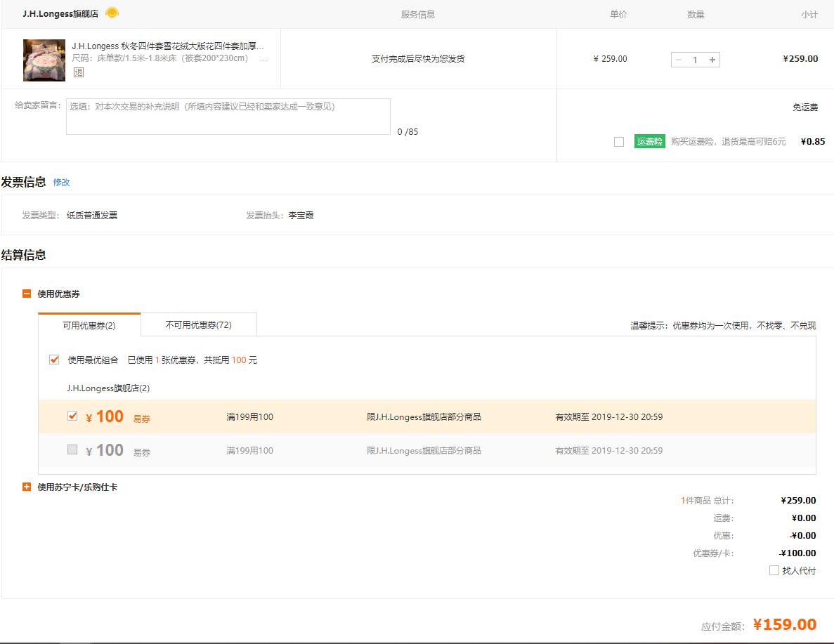Tick the 找人代付 checkbox
This screenshot has height=644, width=834.
774,571
